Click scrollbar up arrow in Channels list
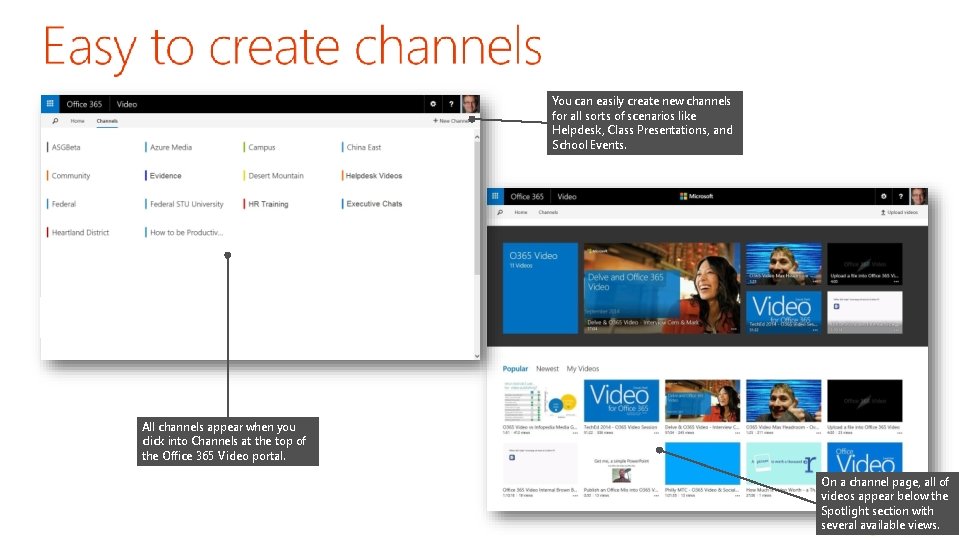The width and height of the screenshot is (959, 540). [477, 138]
